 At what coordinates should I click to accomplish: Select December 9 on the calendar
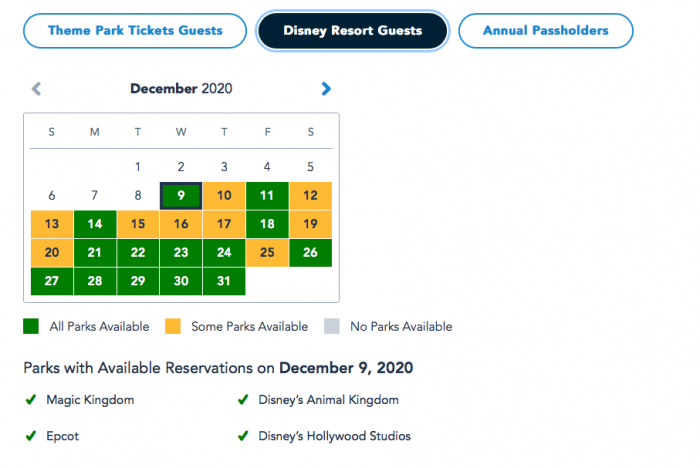point(181,196)
